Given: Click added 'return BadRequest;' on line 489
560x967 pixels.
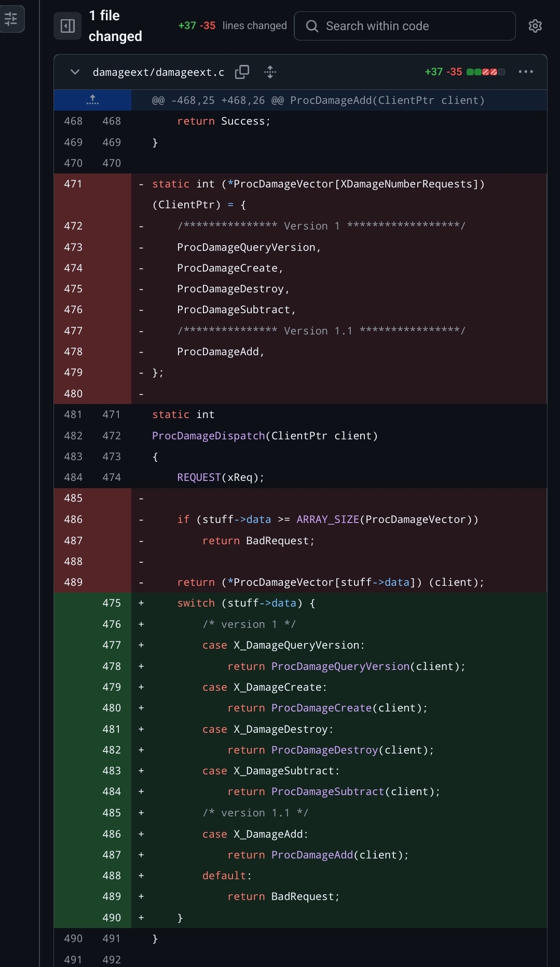Looking at the screenshot, I should [x=283, y=896].
